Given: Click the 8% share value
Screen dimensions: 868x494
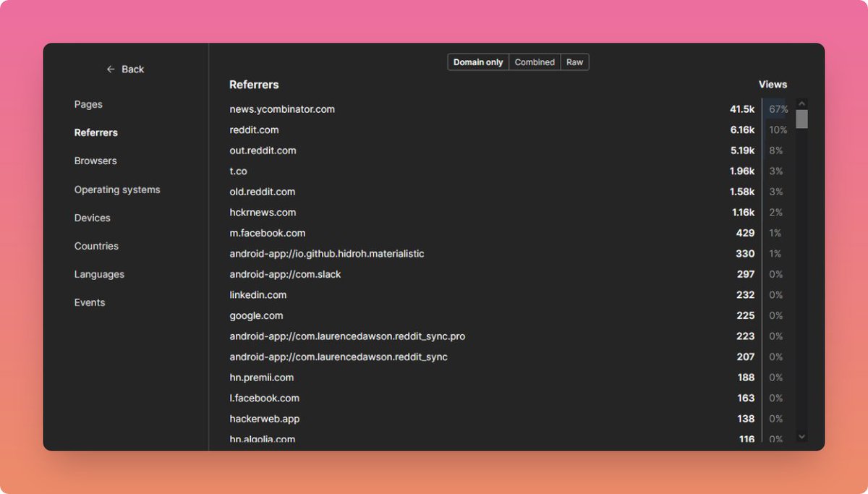Looking at the screenshot, I should pos(776,150).
